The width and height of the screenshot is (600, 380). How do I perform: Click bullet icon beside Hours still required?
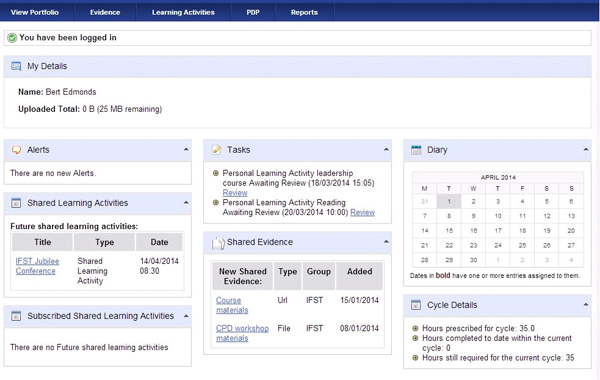(415, 358)
